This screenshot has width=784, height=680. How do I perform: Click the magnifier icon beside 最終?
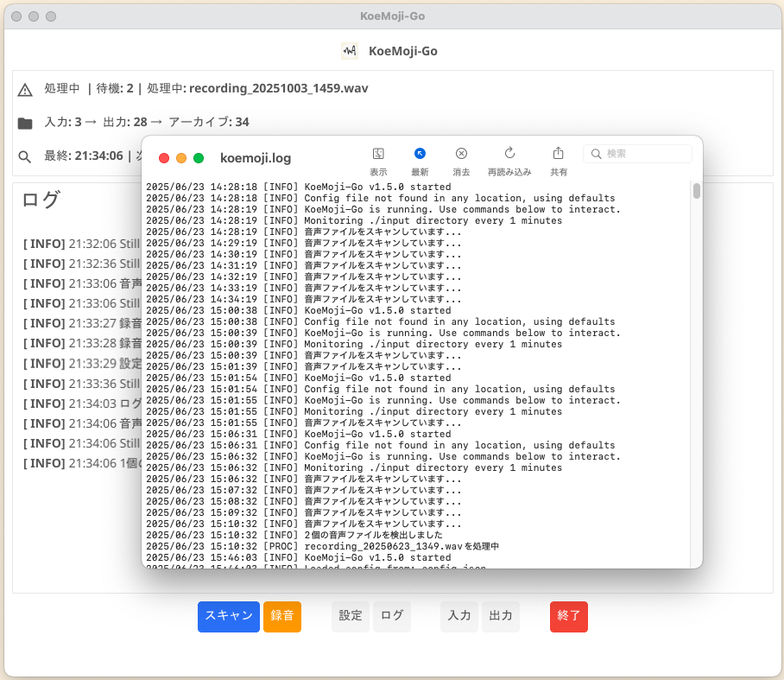click(25, 156)
